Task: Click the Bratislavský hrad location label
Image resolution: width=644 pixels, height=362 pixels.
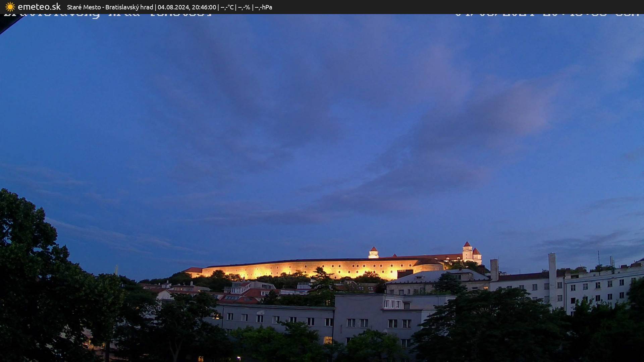Action: pos(129,7)
